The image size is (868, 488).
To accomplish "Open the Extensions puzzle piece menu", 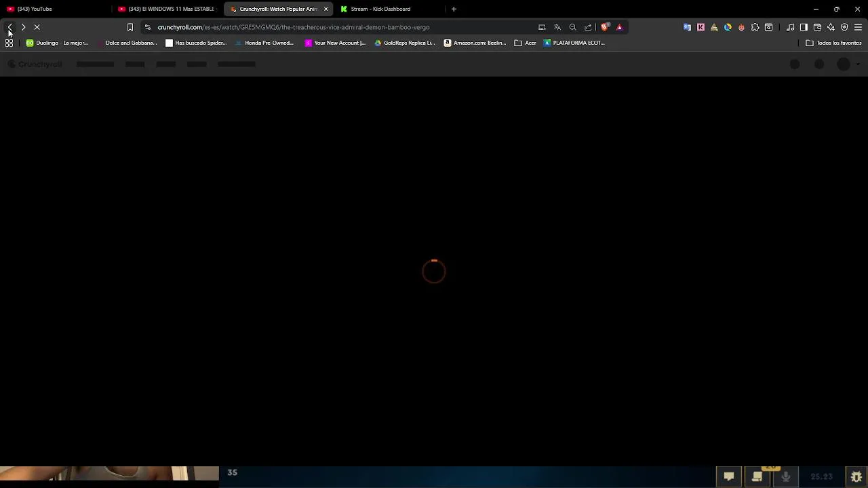I will pos(755,27).
